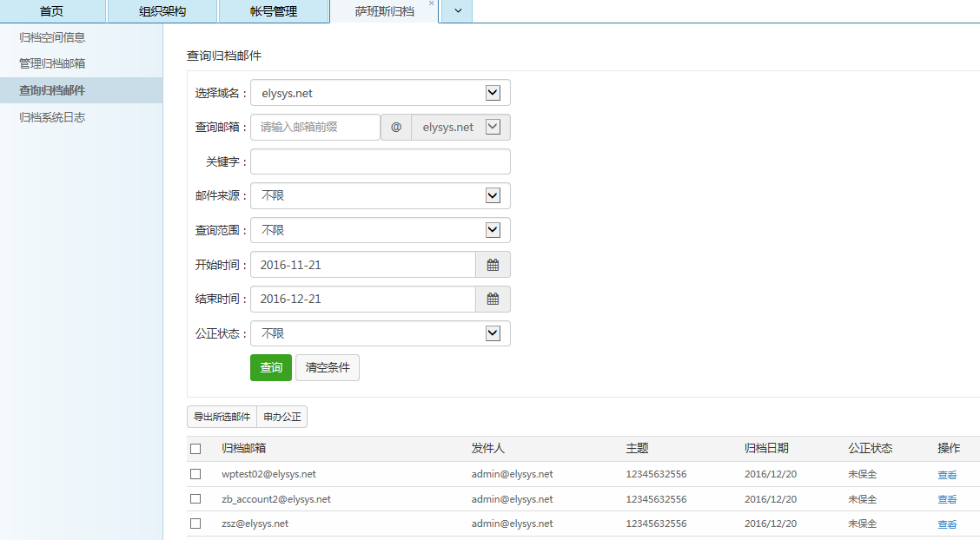
Task: Focus the 关键字 keyword input field
Action: (x=380, y=161)
